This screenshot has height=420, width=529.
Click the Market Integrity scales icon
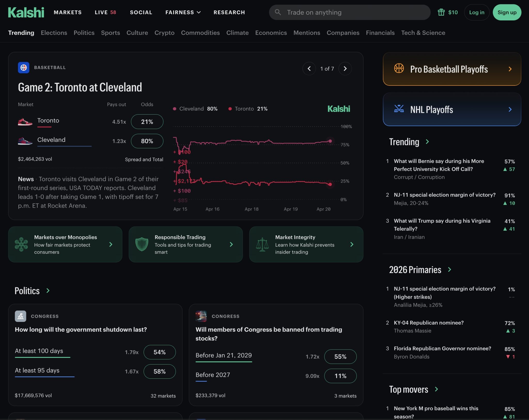262,244
